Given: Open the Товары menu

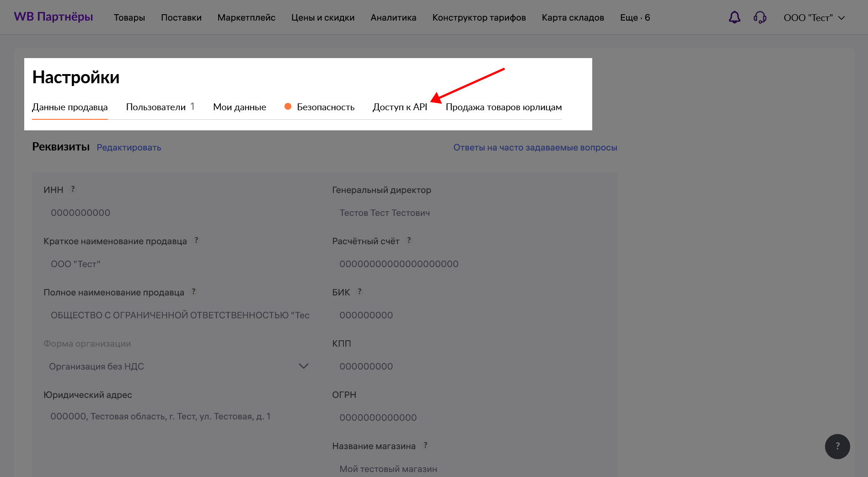Looking at the screenshot, I should pyautogui.click(x=129, y=18).
